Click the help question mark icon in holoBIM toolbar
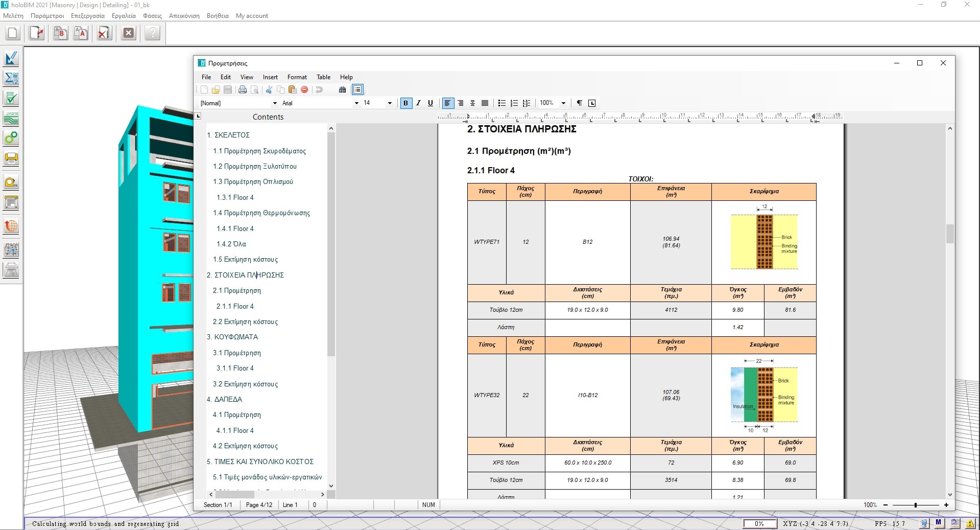980x530 pixels. pyautogui.click(x=152, y=33)
